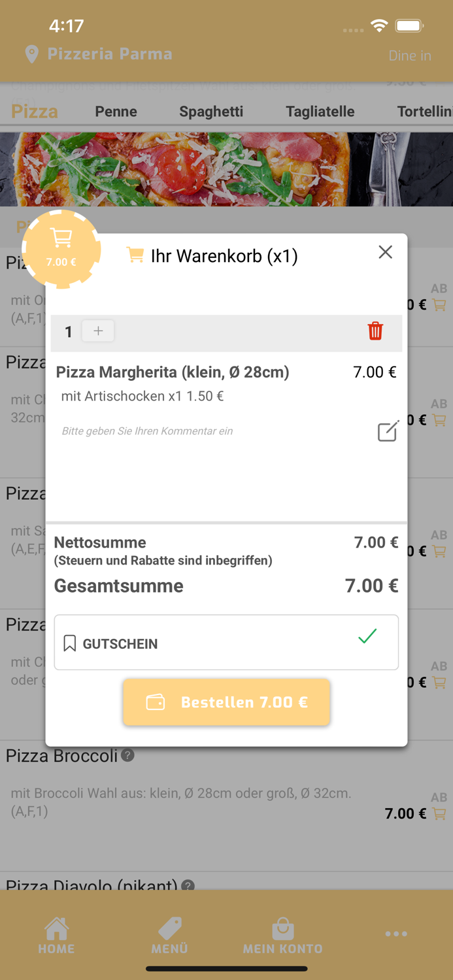The image size is (453, 980).
Task: Open more options via the ellipsis icon
Action: tap(396, 934)
